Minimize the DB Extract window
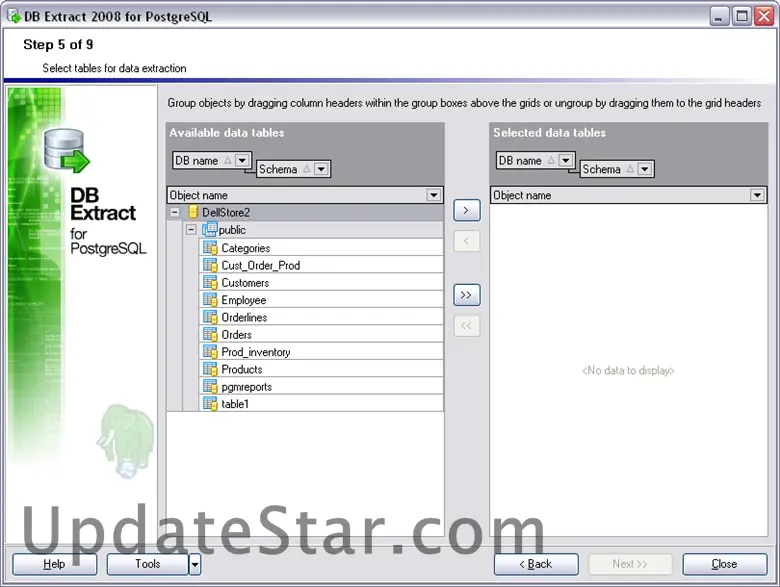 [719, 16]
